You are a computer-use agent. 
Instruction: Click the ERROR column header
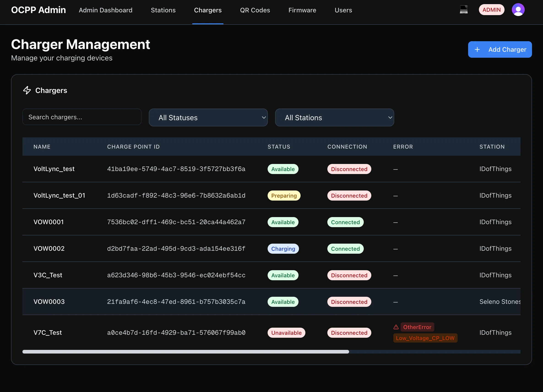[x=403, y=147]
